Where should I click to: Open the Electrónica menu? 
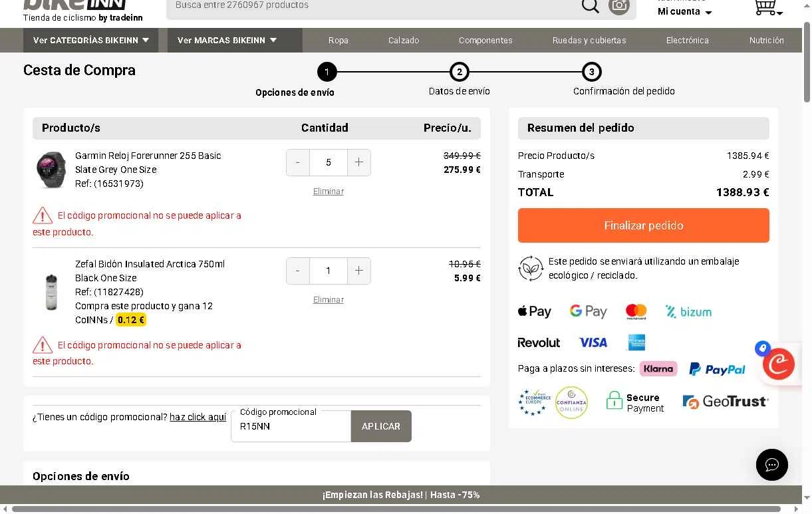pos(688,40)
